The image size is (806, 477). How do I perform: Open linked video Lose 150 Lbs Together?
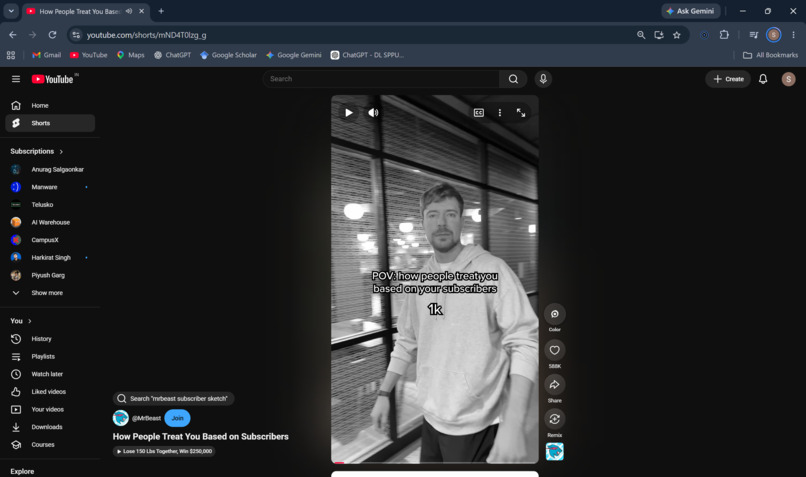[164, 451]
